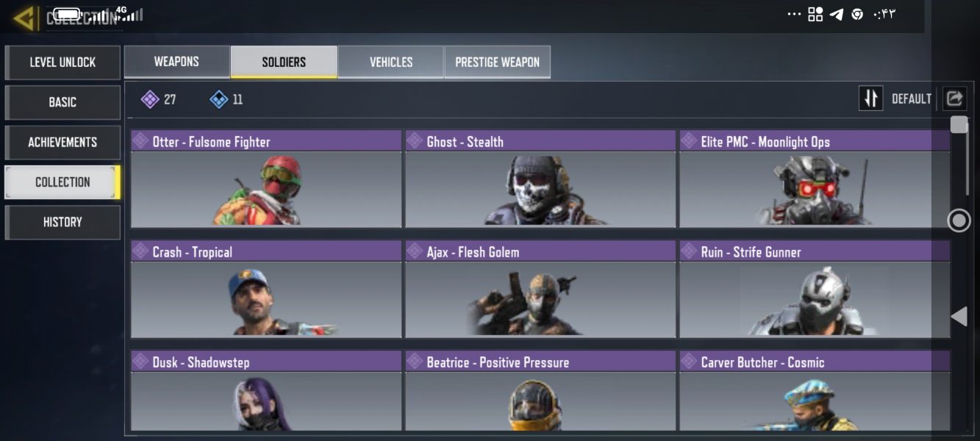Open the DEFAULT sort dropdown
Viewport: 980px width, 441px height.
912,98
